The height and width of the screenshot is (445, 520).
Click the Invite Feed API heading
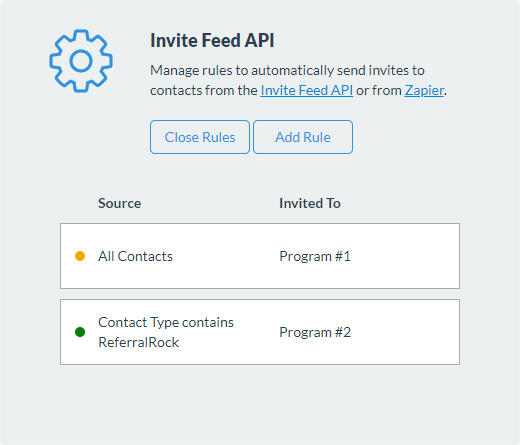pos(212,40)
